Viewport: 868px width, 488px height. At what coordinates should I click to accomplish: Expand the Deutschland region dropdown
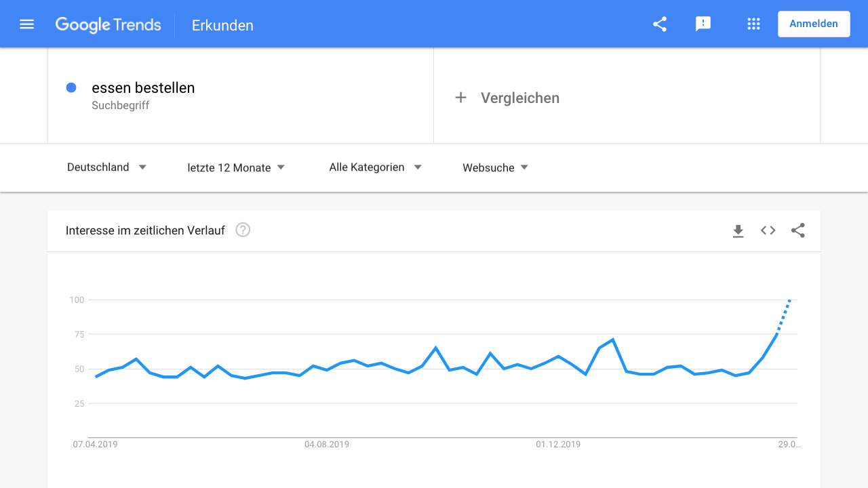coord(106,167)
